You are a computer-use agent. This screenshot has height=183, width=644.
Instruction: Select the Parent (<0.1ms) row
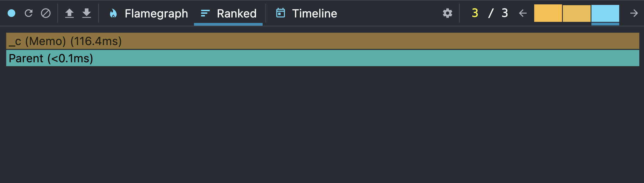[x=323, y=58]
